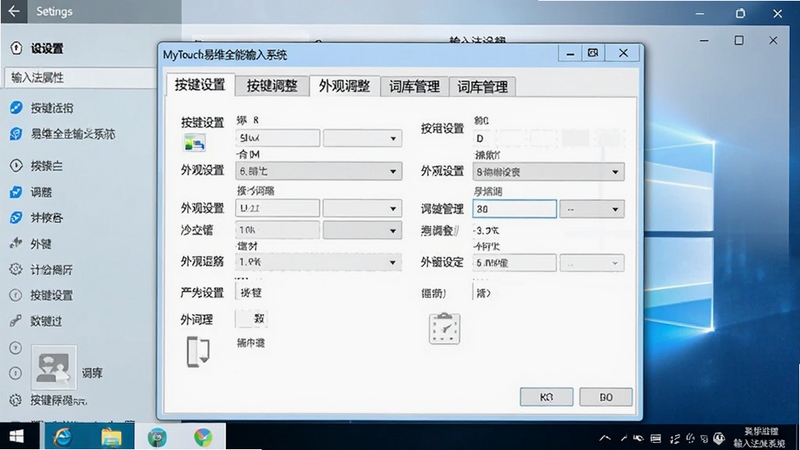Click the U/22 text field
Image resolution: width=800 pixels, height=450 pixels.
(278, 208)
